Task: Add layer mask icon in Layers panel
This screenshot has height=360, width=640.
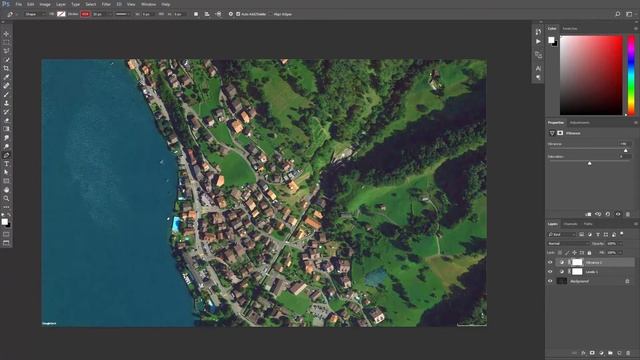Action: (x=592, y=353)
